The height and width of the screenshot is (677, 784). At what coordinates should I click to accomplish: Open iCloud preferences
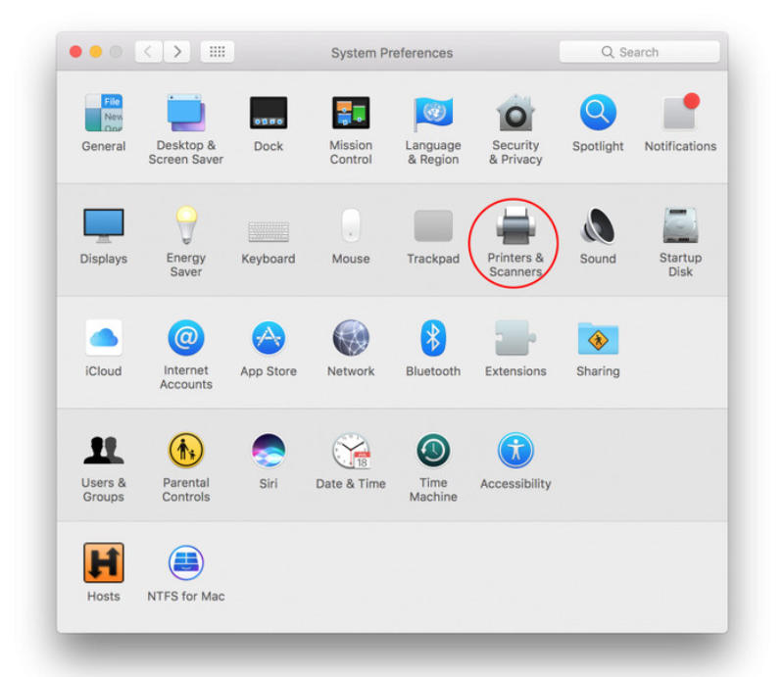pos(104,340)
